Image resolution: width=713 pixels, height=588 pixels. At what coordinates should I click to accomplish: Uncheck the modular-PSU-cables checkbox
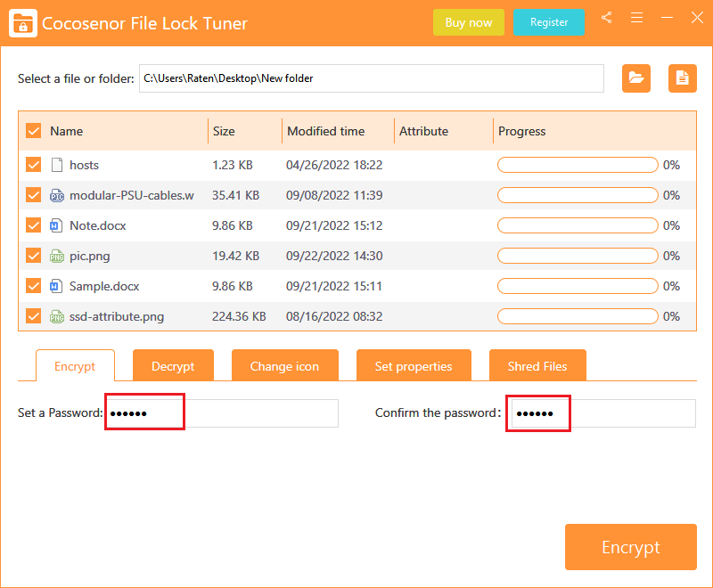34,195
